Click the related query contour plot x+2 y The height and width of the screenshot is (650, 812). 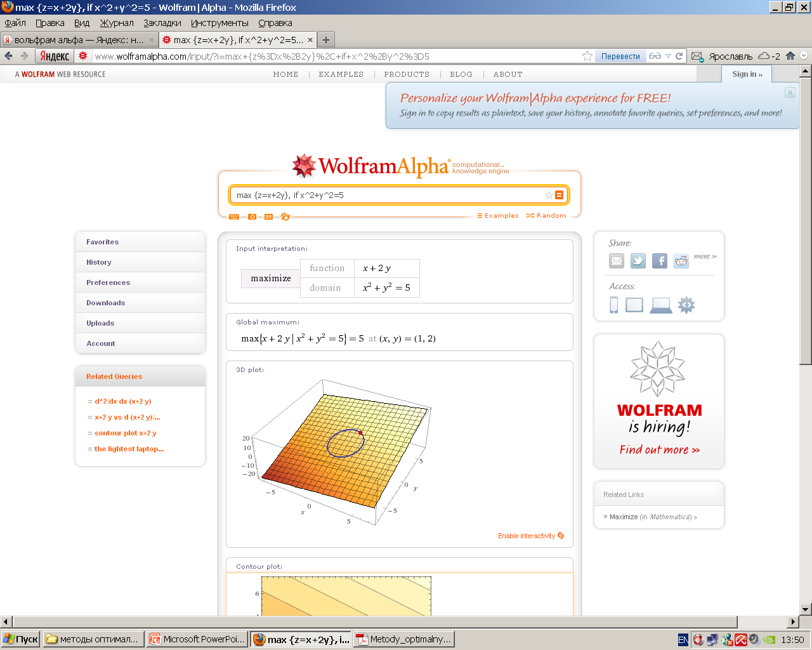coord(126,433)
